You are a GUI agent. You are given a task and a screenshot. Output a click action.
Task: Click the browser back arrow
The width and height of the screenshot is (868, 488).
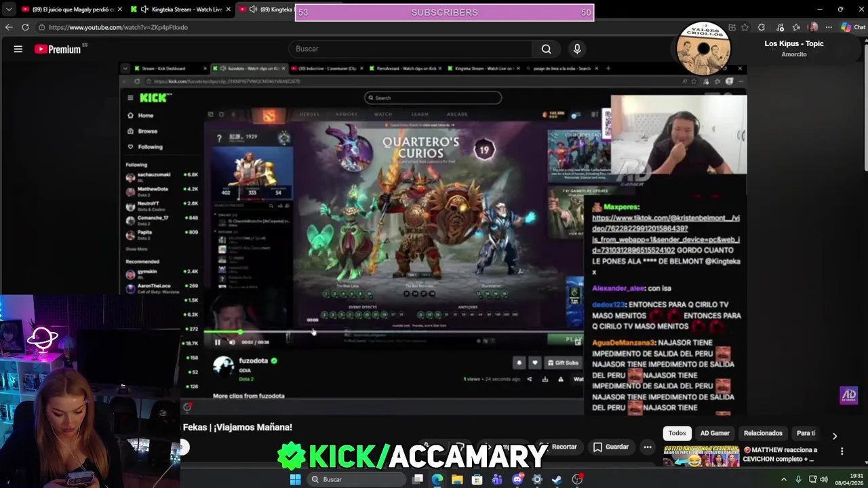pos(9,27)
